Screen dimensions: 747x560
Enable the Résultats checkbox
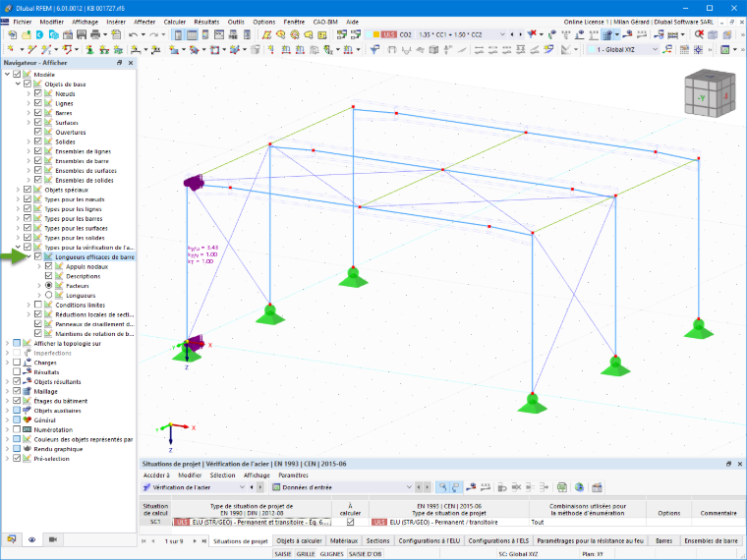coord(17,371)
